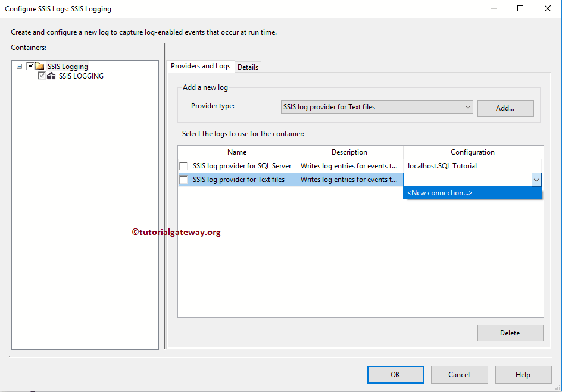Image resolution: width=562 pixels, height=392 pixels.
Task: Click the SQL Server row's Description cell
Action: (349, 166)
